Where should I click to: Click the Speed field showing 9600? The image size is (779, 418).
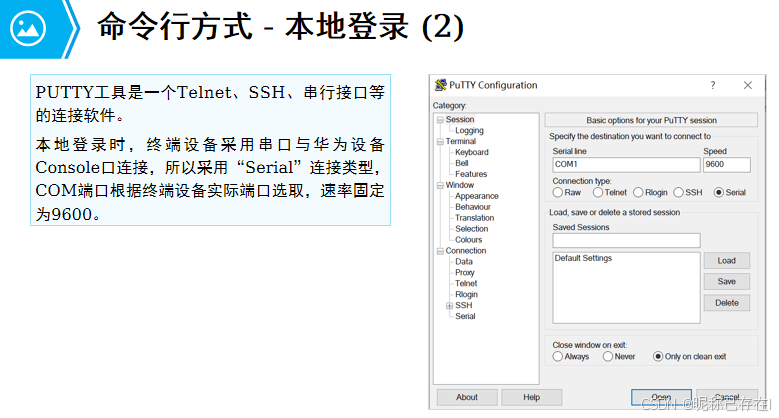(x=726, y=165)
